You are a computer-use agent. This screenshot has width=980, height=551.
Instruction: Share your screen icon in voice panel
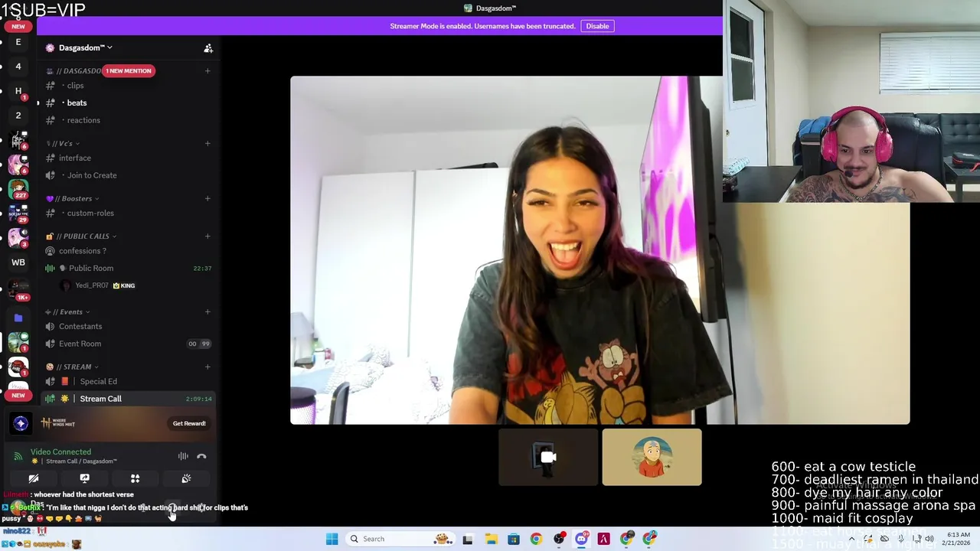coord(84,478)
